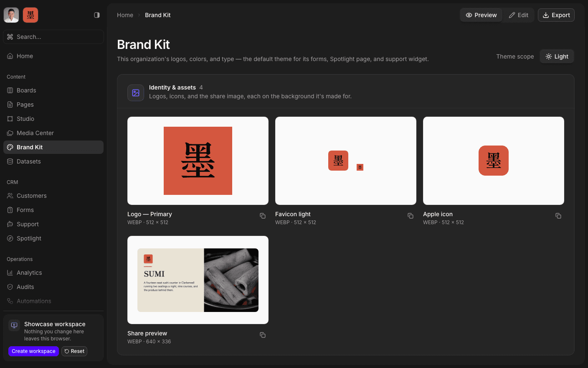
Task: Click the Reset button
Action: [x=74, y=351]
